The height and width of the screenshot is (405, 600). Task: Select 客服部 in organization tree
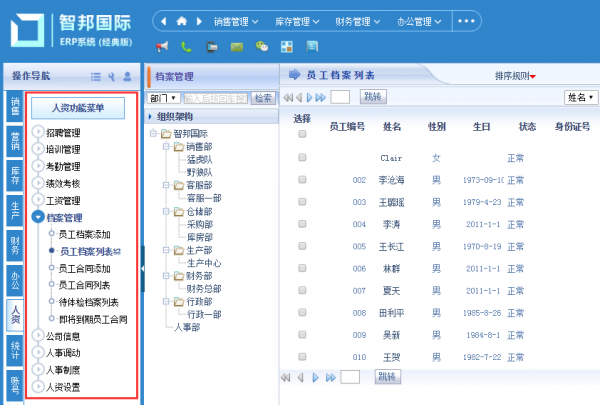199,185
